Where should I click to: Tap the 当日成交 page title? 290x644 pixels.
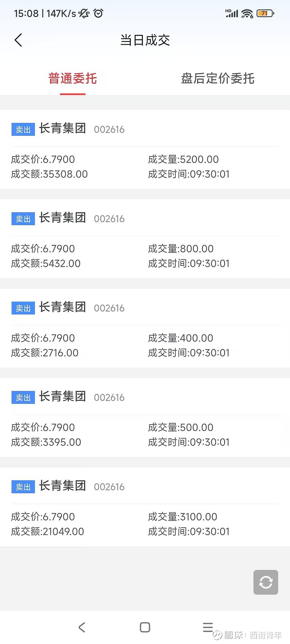pyautogui.click(x=145, y=40)
